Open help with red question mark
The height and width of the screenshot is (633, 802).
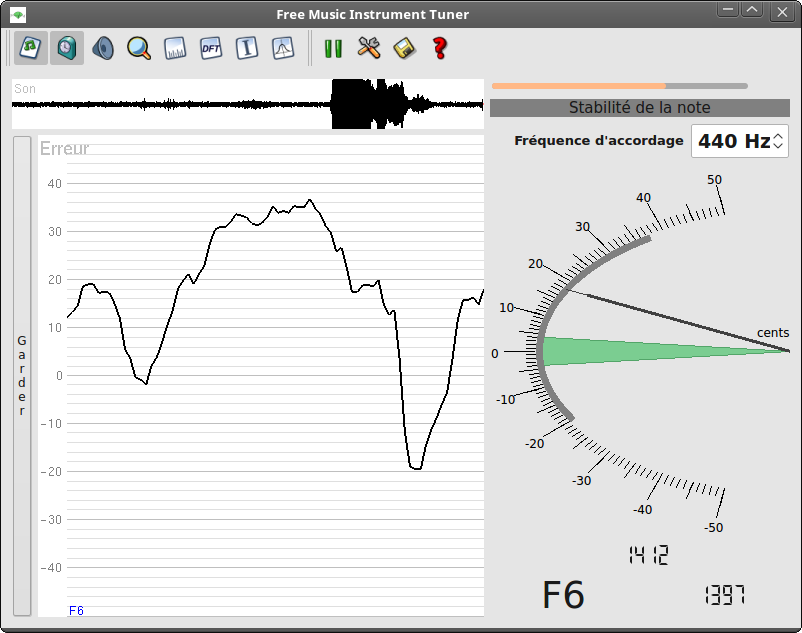click(x=440, y=49)
